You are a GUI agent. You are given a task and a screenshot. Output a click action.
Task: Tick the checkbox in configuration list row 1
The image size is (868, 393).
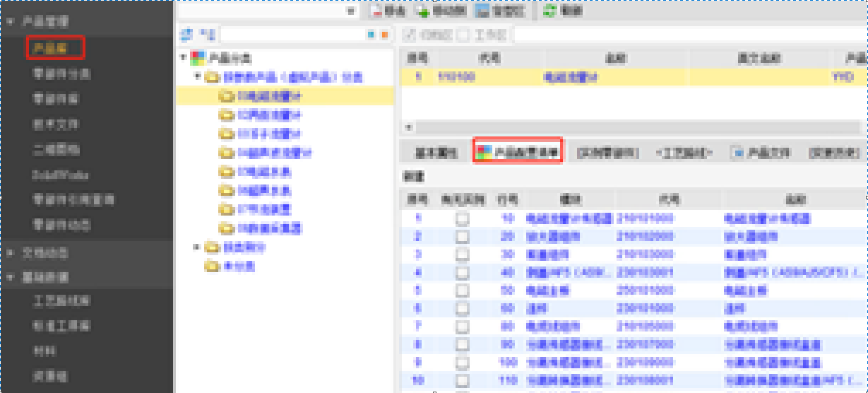[462, 220]
